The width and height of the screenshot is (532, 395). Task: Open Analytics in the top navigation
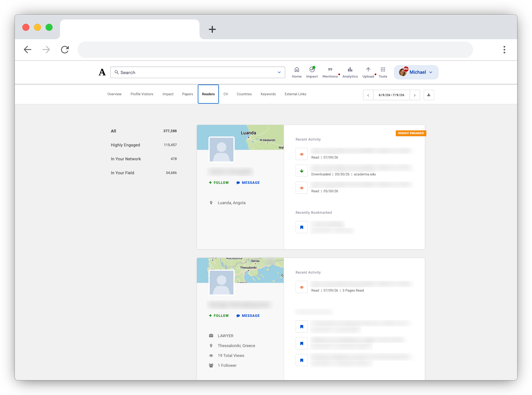[x=350, y=72]
